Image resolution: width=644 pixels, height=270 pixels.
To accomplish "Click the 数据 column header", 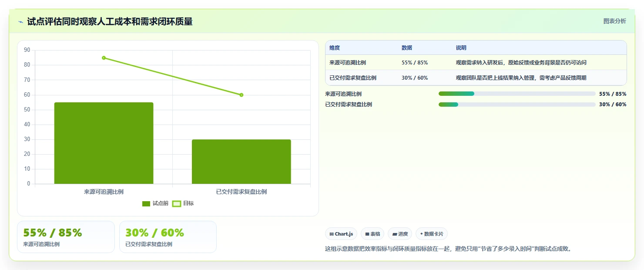I will (x=407, y=48).
